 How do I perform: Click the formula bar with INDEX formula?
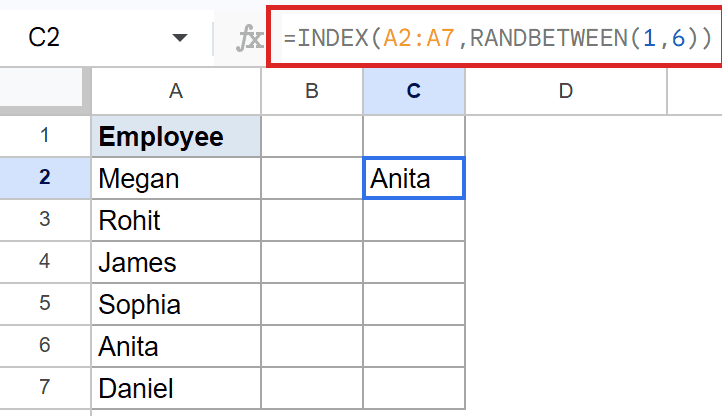(x=499, y=37)
